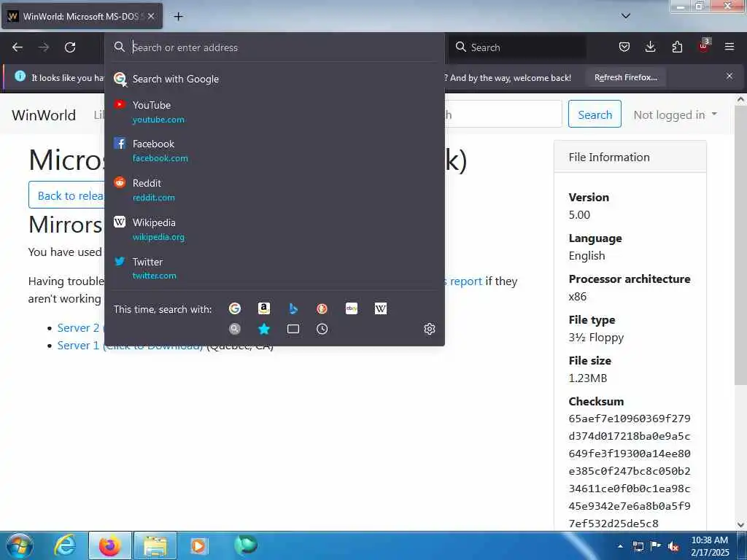Open search settings gear
Viewport: 747px width, 560px height.
(429, 329)
